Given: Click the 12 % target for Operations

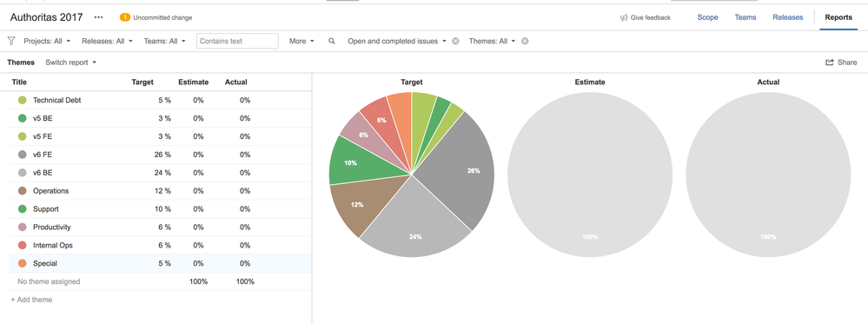Looking at the screenshot, I should 162,191.
